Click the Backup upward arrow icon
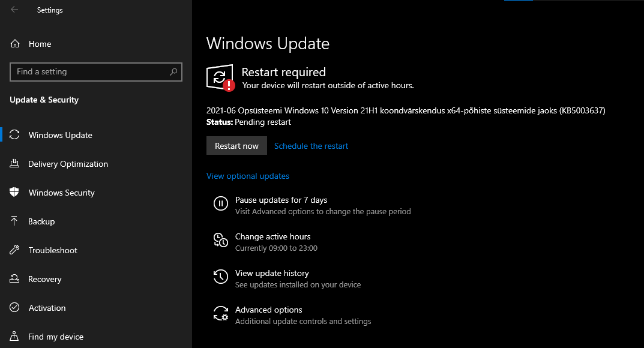This screenshot has width=644, height=348. click(x=14, y=221)
